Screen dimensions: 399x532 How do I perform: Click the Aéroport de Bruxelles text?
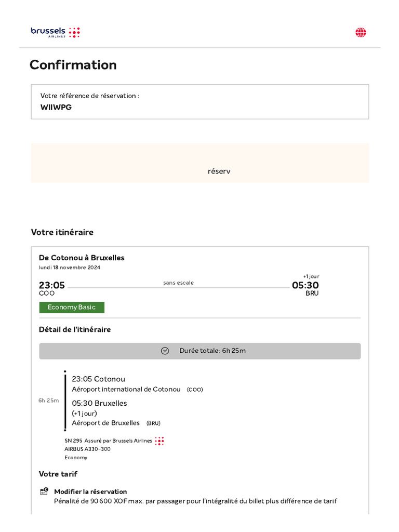106,423
